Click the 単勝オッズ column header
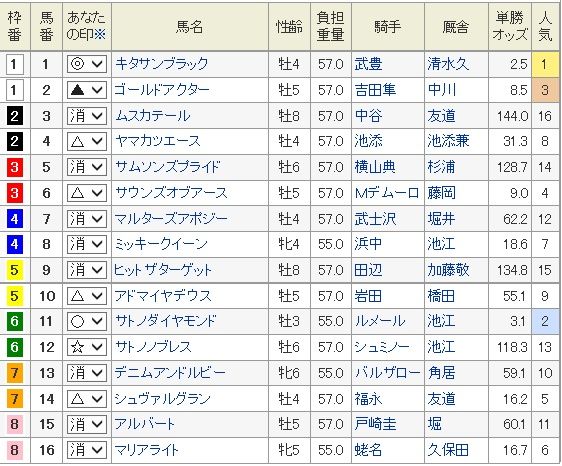The image size is (562, 466). (510, 26)
